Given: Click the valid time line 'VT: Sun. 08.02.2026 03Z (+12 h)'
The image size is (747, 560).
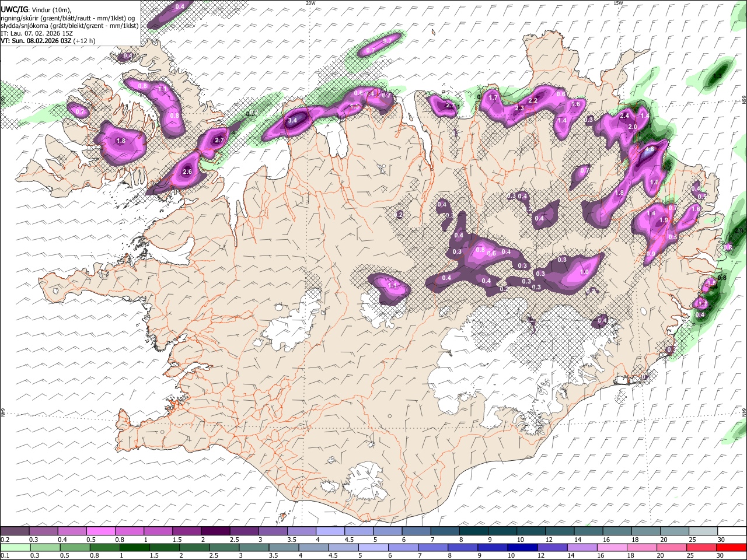Looking at the screenshot, I should click(x=48, y=41).
